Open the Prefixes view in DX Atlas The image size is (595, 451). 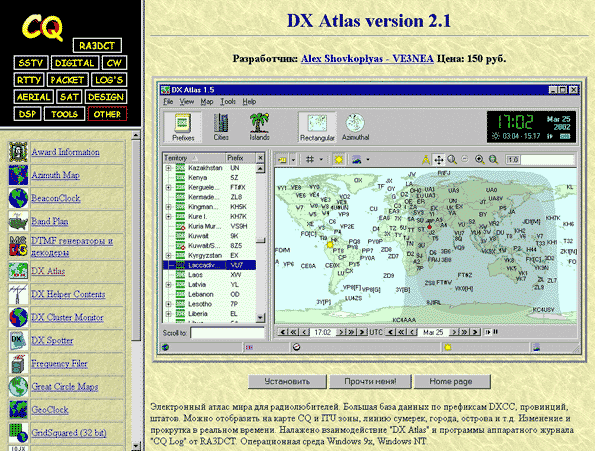point(183,127)
